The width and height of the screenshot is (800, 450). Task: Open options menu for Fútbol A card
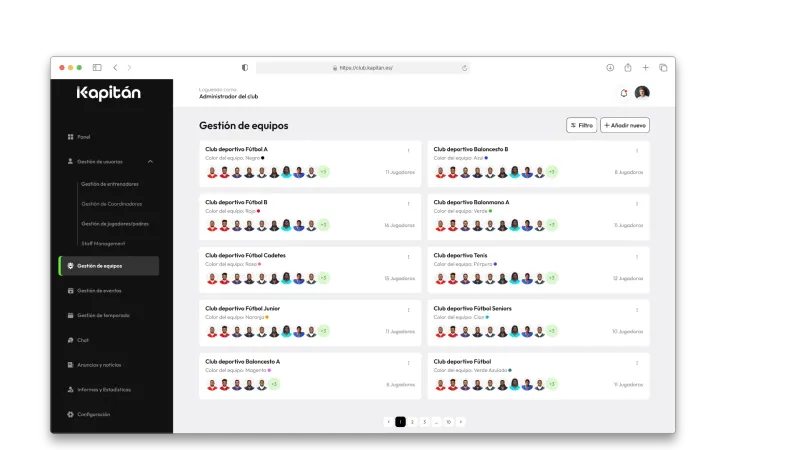coord(408,151)
